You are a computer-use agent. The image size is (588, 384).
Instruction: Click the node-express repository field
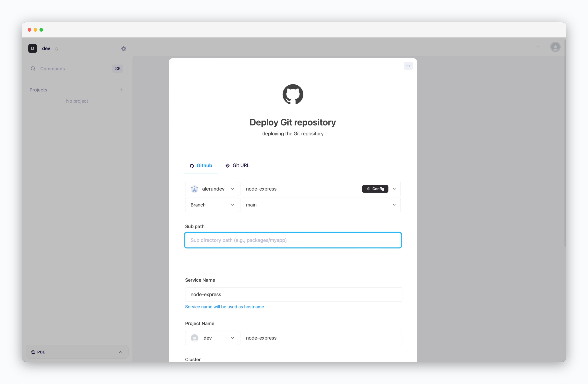[x=321, y=189]
